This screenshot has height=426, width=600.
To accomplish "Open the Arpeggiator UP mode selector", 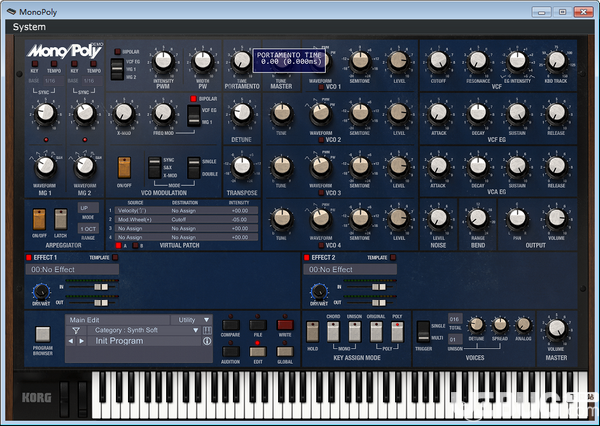I will click(x=88, y=208).
